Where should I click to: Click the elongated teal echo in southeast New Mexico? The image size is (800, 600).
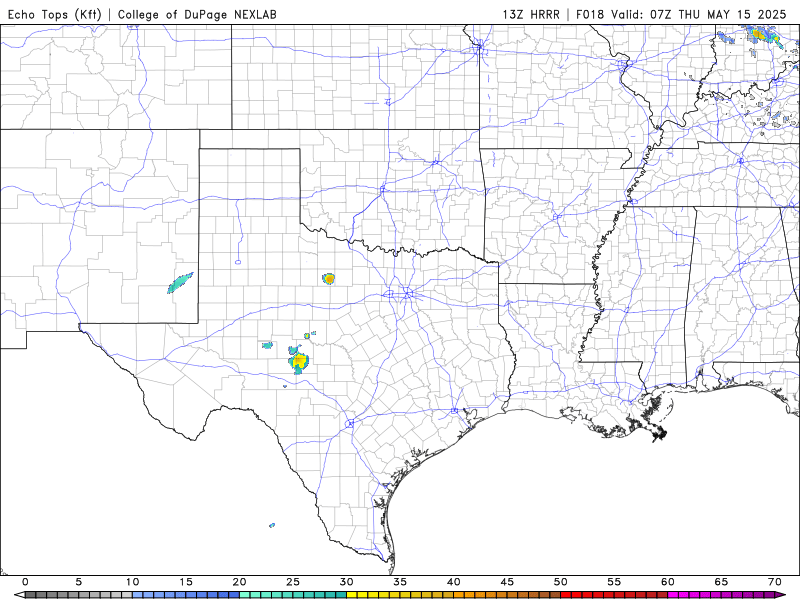coord(180,283)
